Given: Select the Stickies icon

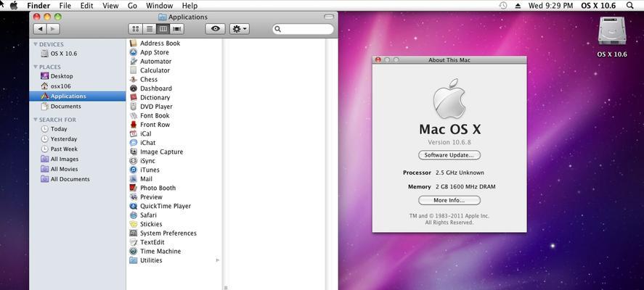Looking at the screenshot, I should 133,223.
